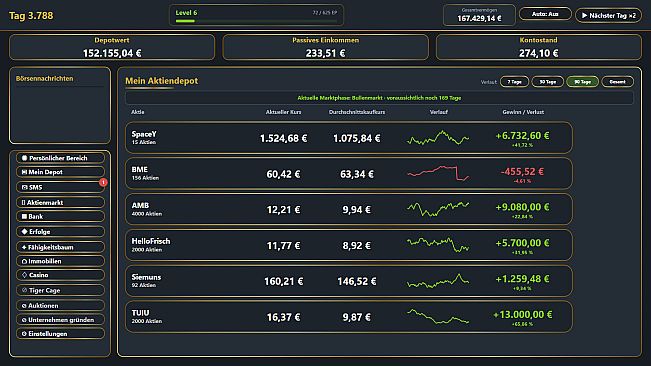This screenshot has width=651, height=366.
Task: Click the Persönlicher Bereich sidebar icon
Action: click(24, 158)
